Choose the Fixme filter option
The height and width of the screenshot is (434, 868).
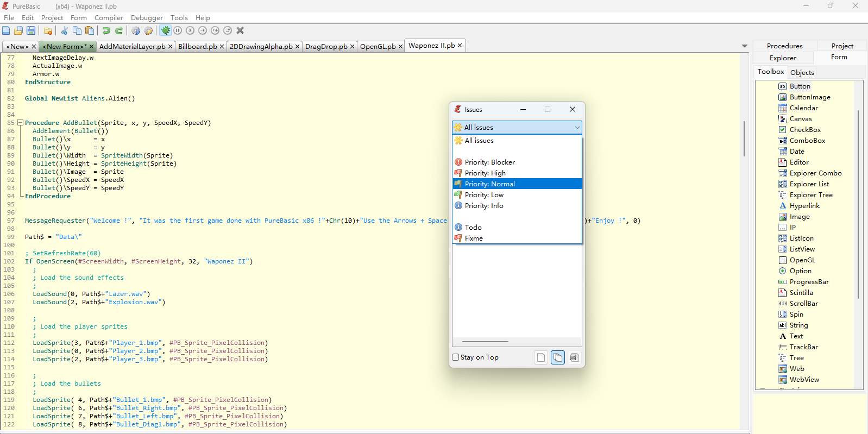[x=474, y=238]
